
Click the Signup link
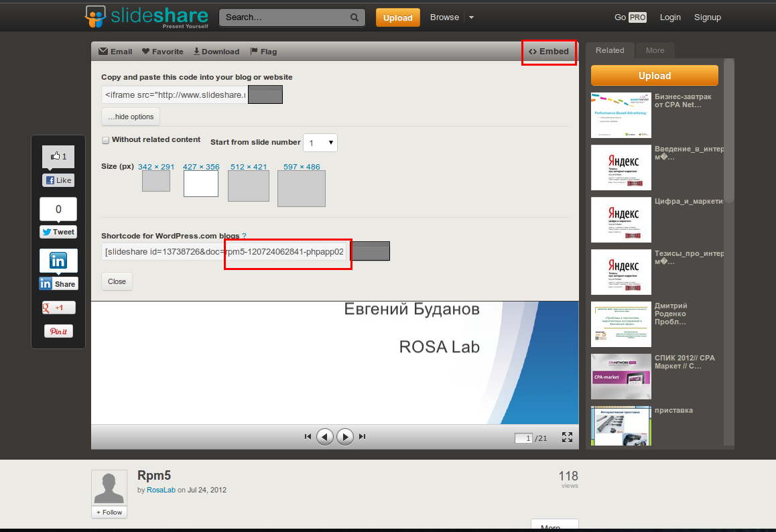pyautogui.click(x=707, y=17)
